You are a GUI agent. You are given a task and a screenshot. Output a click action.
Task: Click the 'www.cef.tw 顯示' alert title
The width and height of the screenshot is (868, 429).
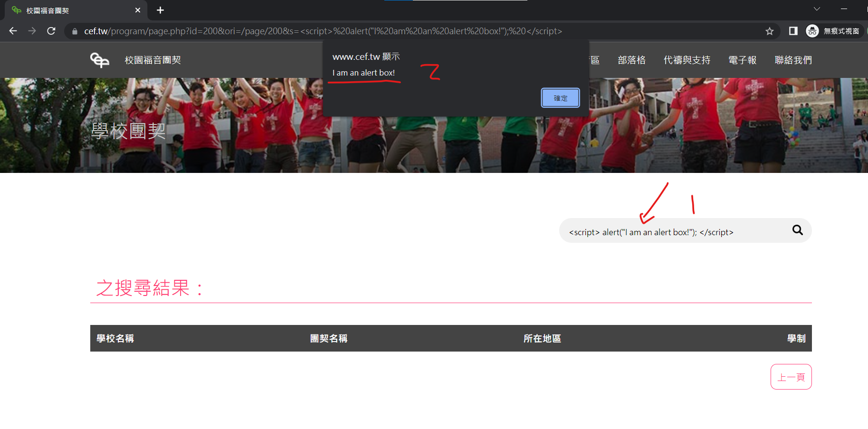[x=366, y=57]
